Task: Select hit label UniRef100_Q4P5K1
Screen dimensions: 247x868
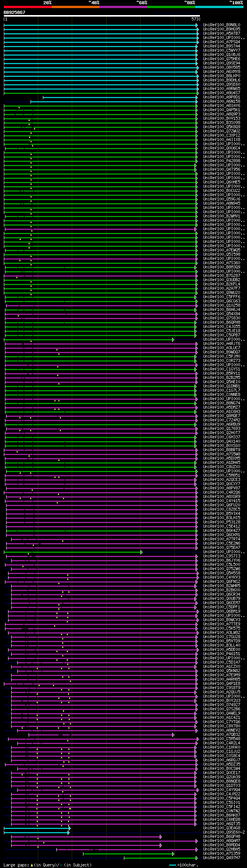Action: coord(222,110)
